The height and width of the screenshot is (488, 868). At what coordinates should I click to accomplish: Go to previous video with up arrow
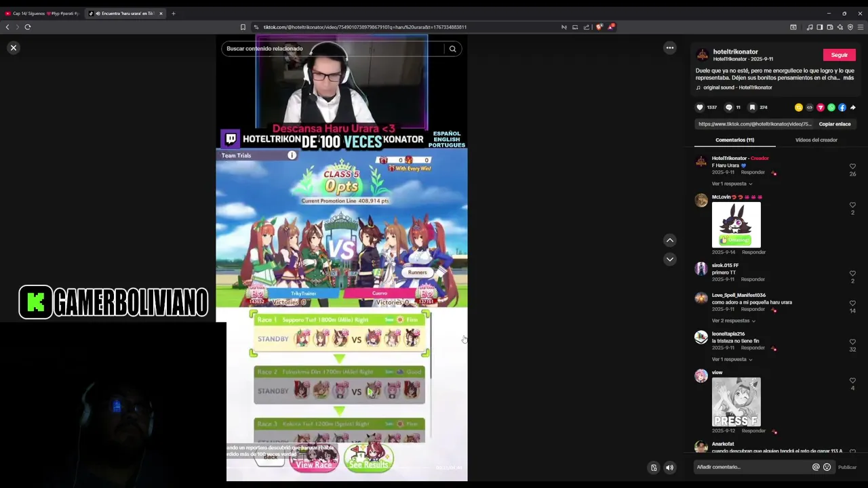coord(669,240)
